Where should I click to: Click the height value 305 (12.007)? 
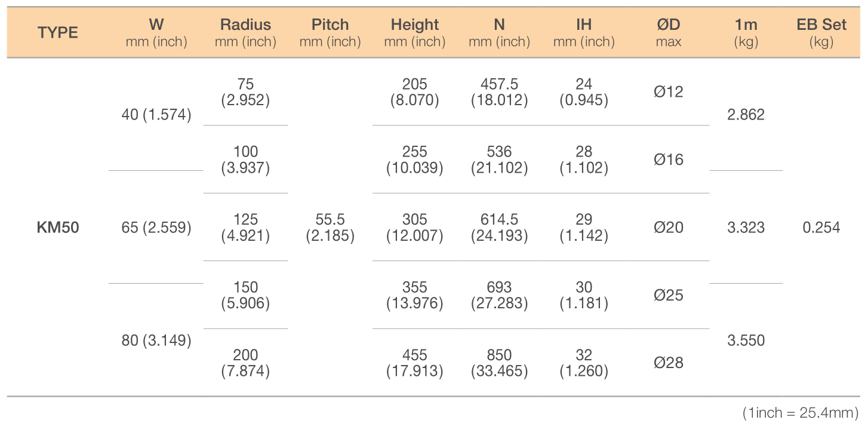pyautogui.click(x=415, y=228)
